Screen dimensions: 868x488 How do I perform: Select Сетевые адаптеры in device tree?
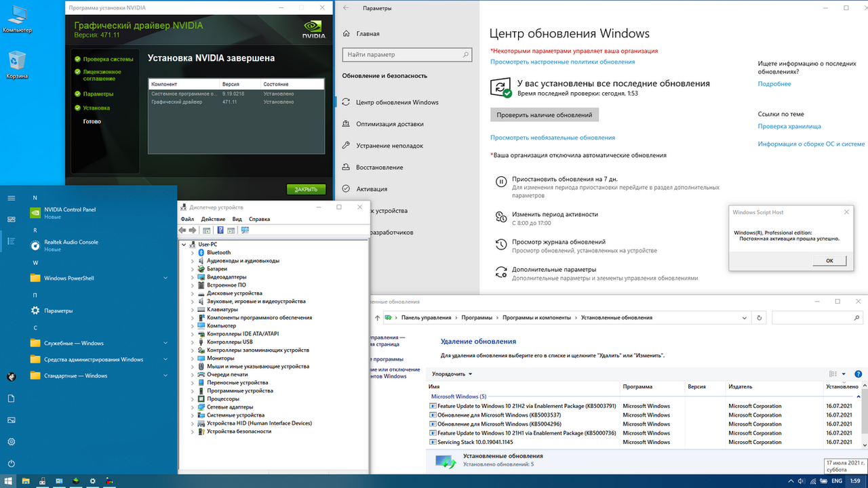click(x=230, y=407)
